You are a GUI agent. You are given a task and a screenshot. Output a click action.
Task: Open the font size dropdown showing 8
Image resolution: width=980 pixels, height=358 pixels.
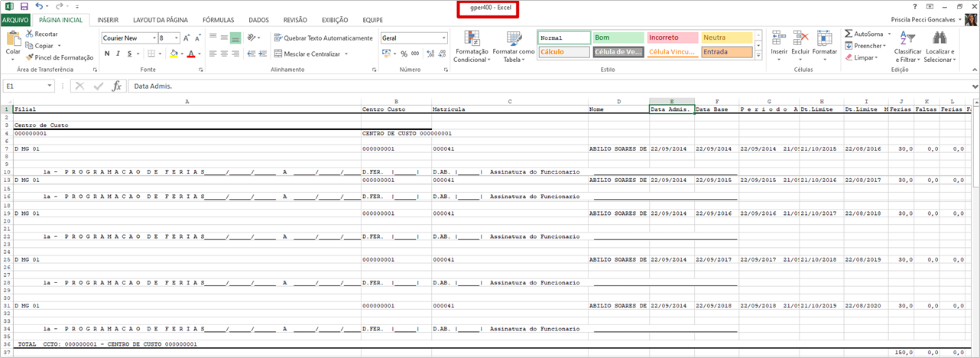177,37
